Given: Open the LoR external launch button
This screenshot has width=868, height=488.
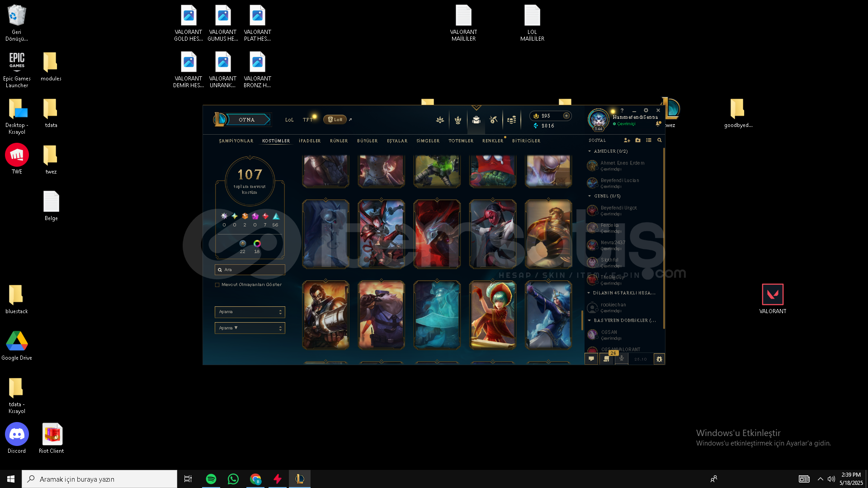Looking at the screenshot, I should (350, 120).
